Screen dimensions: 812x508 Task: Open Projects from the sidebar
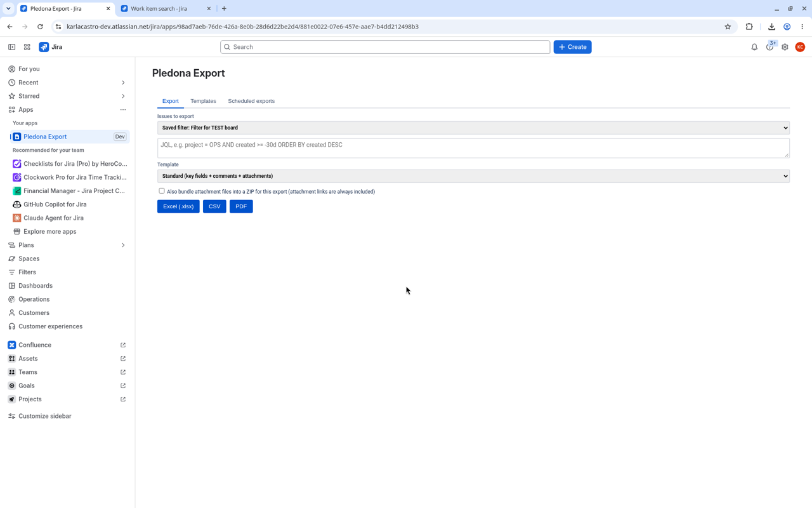coord(67,399)
